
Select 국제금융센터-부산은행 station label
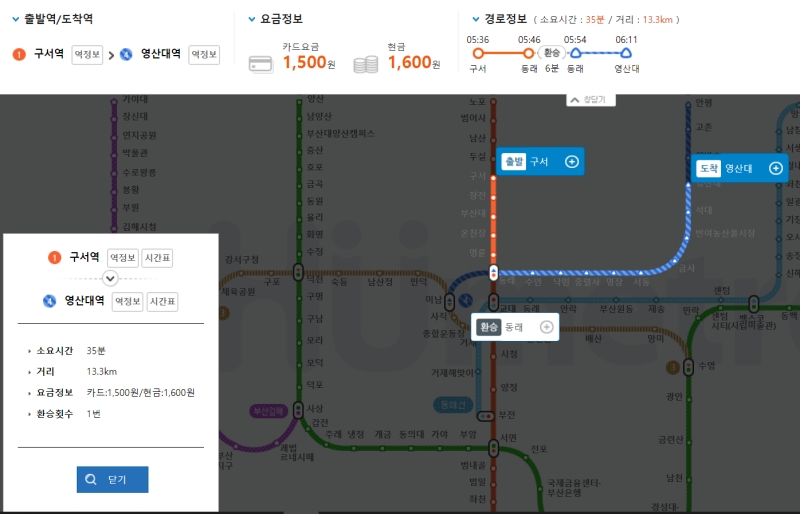pos(574,487)
